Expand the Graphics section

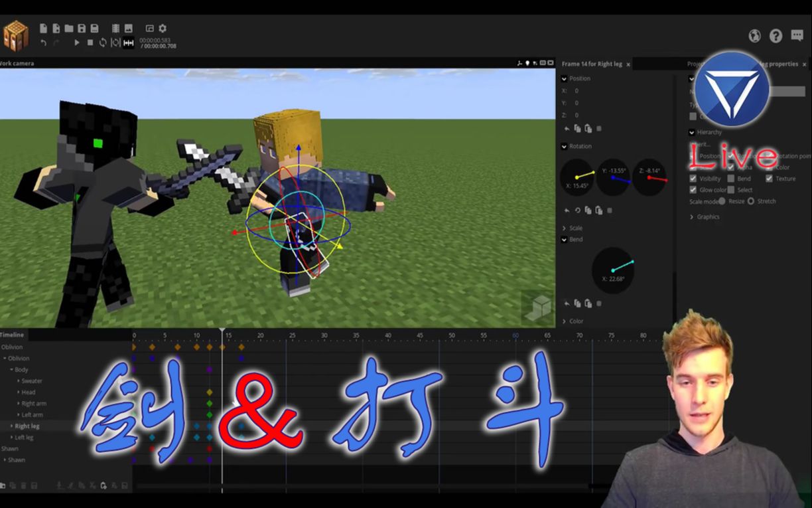[692, 216]
